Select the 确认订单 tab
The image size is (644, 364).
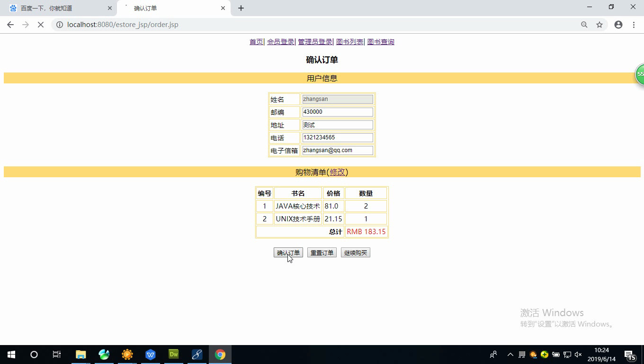click(173, 8)
